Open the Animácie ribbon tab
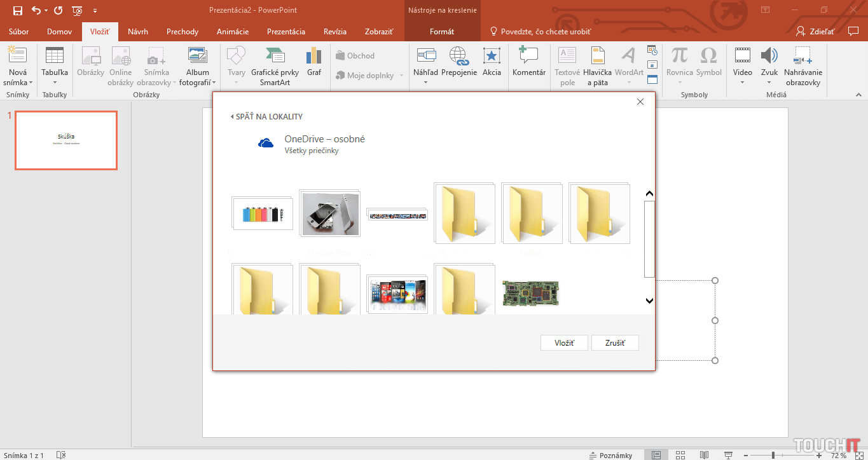This screenshot has width=868, height=460. pyautogui.click(x=233, y=32)
